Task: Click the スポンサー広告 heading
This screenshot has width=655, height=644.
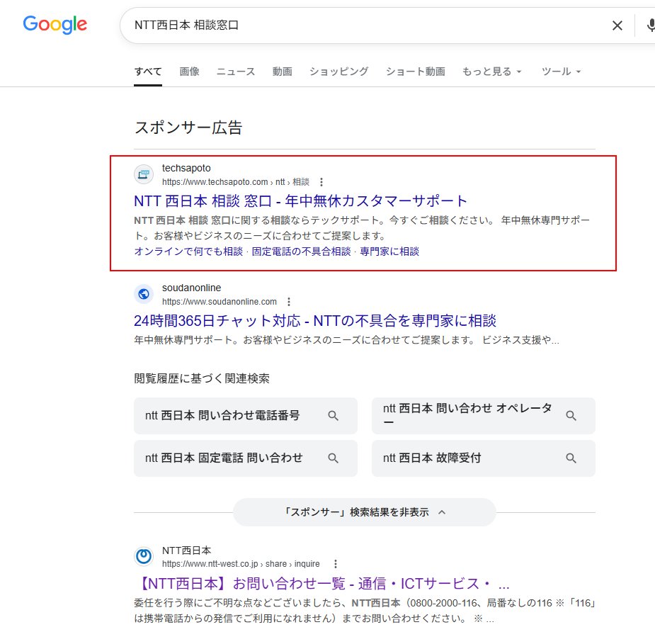Action: tap(188, 128)
